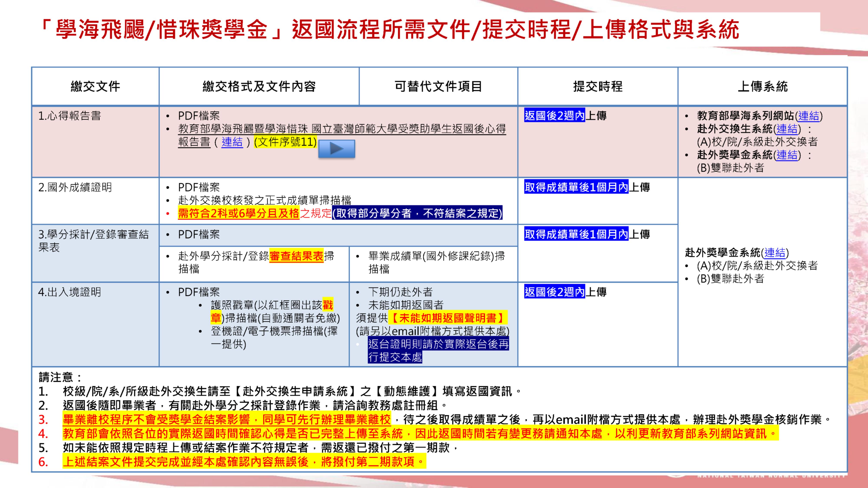Click underlined 教育部學海飛颺暨學海惜珠 report title text
This screenshot has width=868, height=488.
point(342,129)
